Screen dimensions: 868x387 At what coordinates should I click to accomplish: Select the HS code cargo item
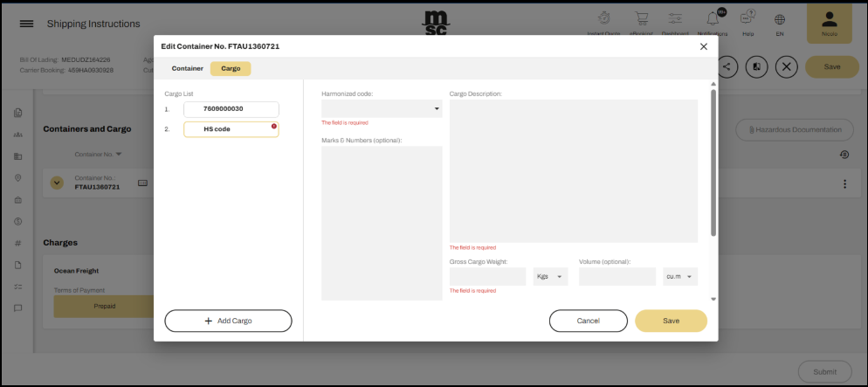pos(231,129)
